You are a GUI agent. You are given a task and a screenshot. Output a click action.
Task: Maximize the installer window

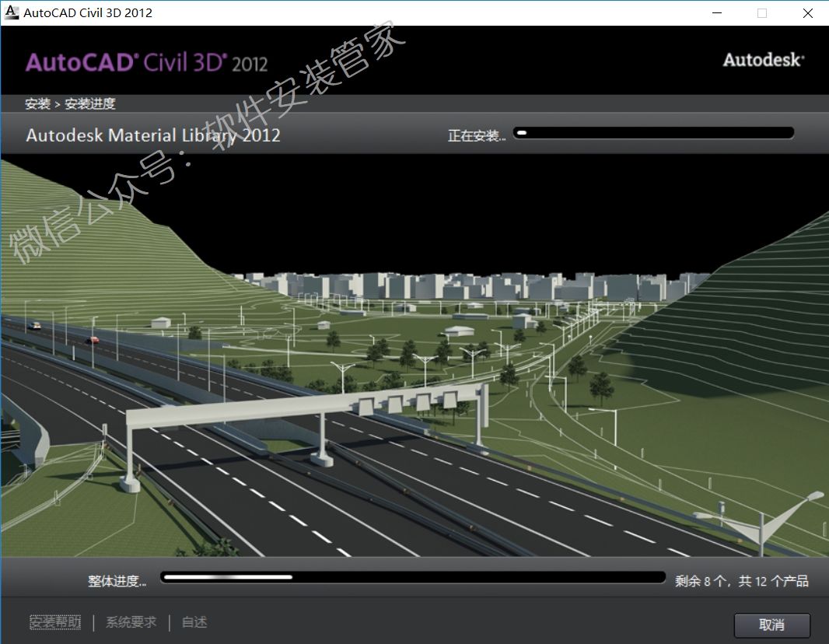(762, 13)
